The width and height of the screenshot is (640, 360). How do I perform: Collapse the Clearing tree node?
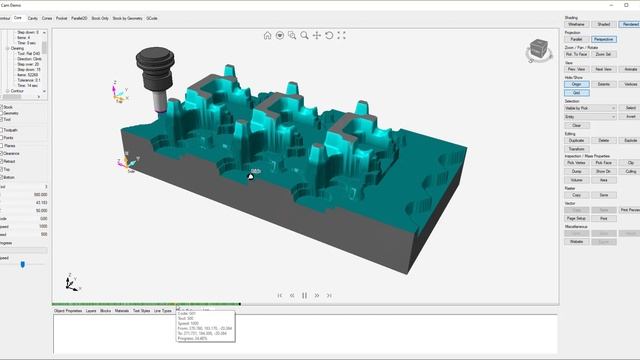point(7,48)
